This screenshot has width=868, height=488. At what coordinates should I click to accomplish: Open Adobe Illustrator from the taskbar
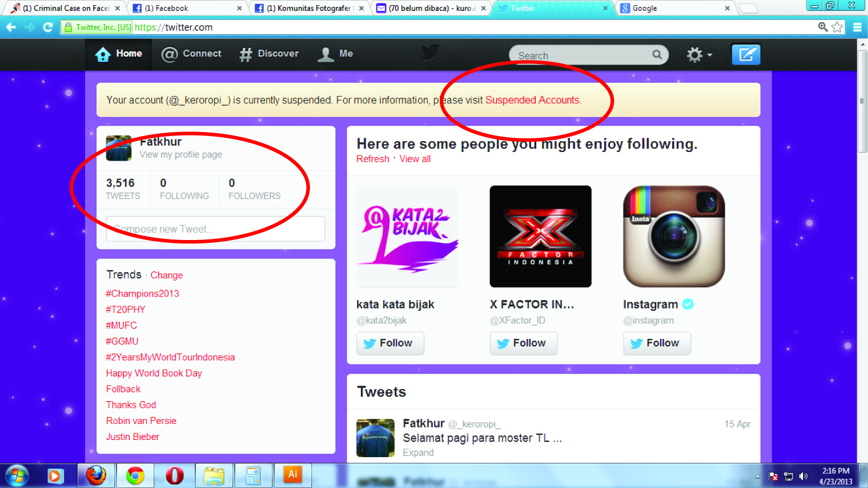(292, 475)
